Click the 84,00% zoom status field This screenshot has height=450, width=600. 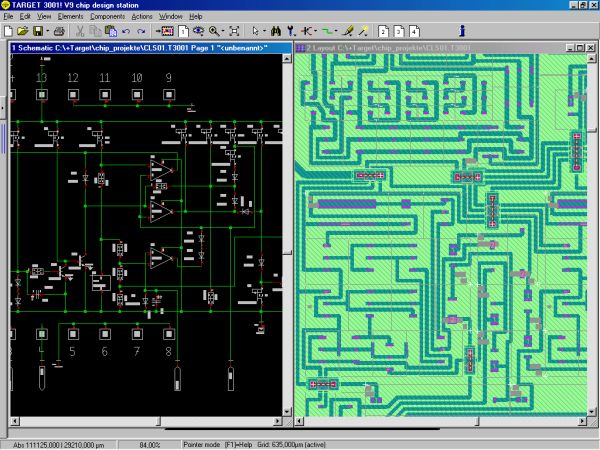point(149,444)
